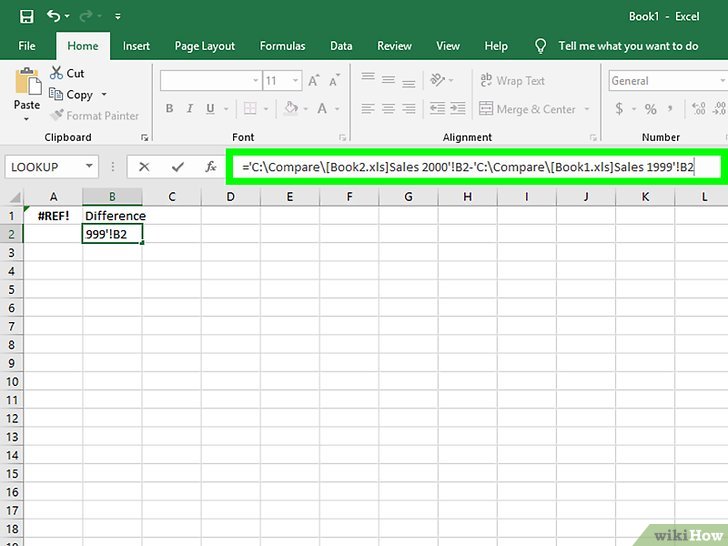Click Increase Font Size icon
Viewport: 728px width, 546px height.
(x=314, y=81)
